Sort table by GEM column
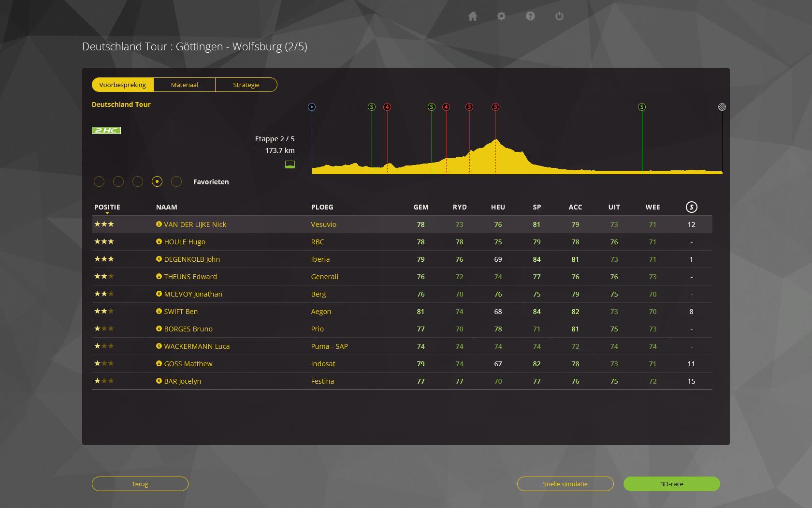Viewport: 812px width, 508px height. click(421, 207)
